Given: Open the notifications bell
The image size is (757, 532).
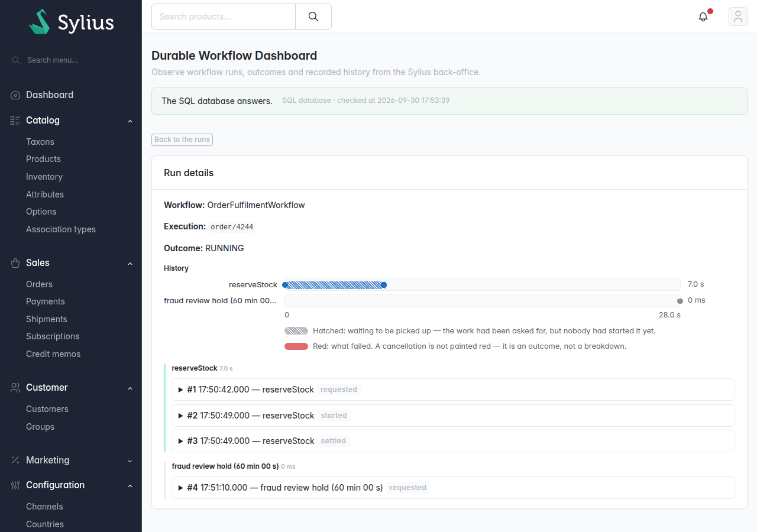Looking at the screenshot, I should click(703, 17).
